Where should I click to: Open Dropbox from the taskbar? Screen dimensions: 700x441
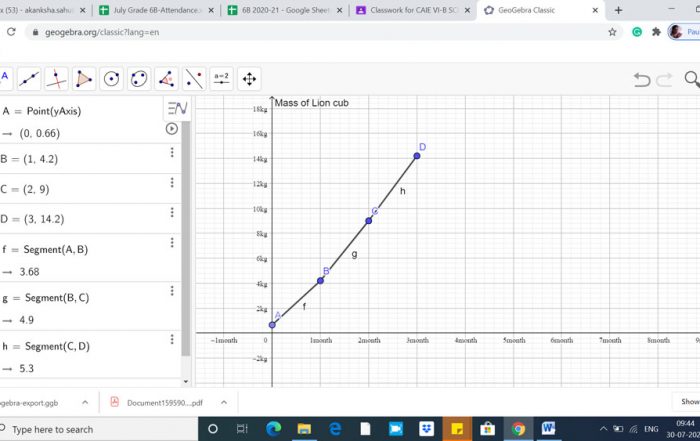[426, 429]
